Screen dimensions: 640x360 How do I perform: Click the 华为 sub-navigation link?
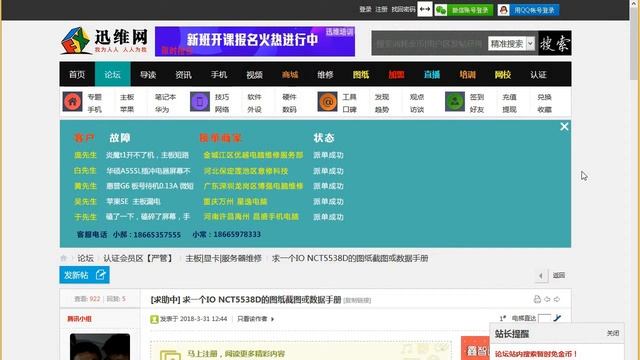pos(162,109)
